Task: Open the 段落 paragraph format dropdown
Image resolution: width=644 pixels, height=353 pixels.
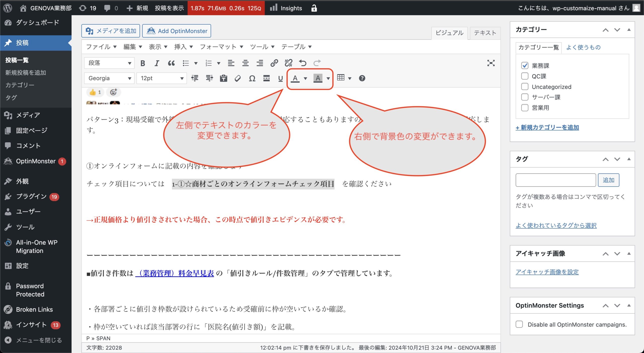Action: [x=109, y=63]
